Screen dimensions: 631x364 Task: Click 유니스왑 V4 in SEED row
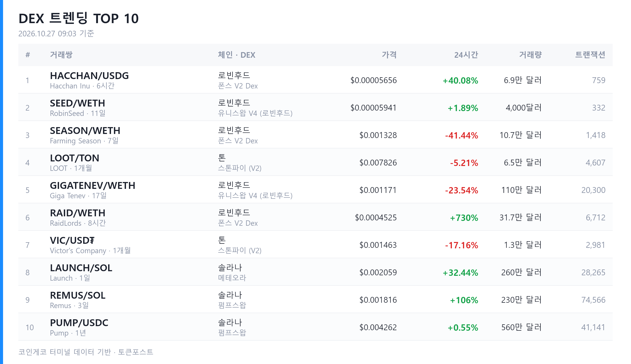[x=255, y=113]
